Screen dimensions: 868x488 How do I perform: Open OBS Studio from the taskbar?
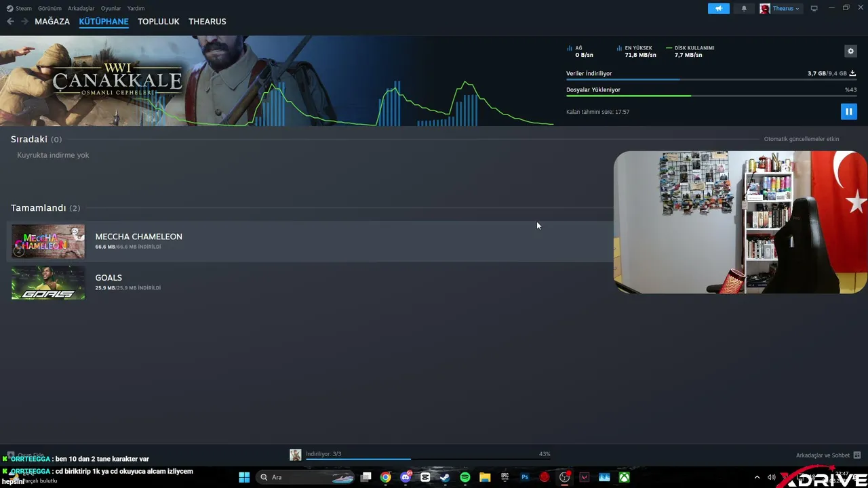tap(564, 477)
